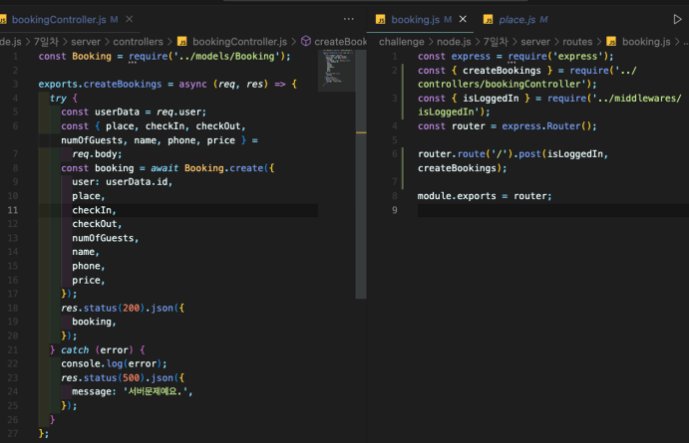Click the 'message' key on line 24
This screenshot has width=689, height=443.
click(91, 391)
